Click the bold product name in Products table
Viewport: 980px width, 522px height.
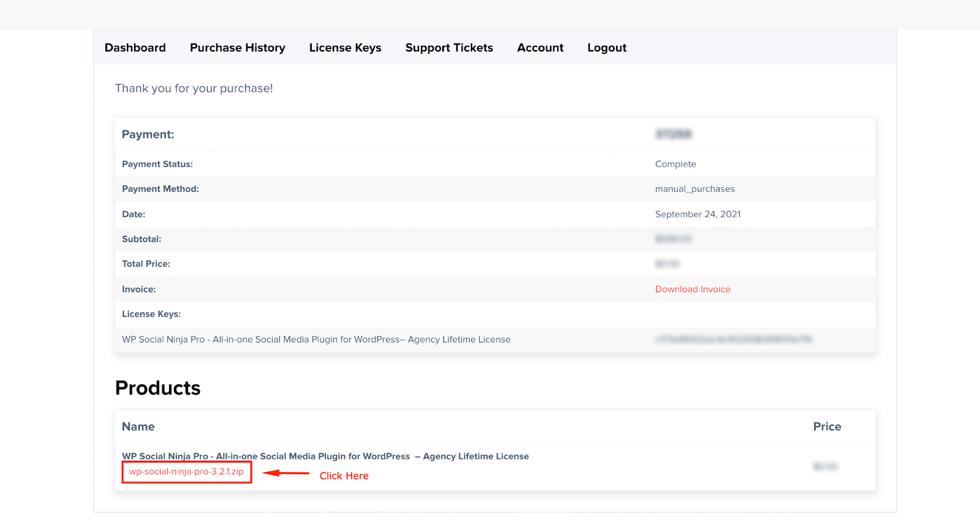325,456
